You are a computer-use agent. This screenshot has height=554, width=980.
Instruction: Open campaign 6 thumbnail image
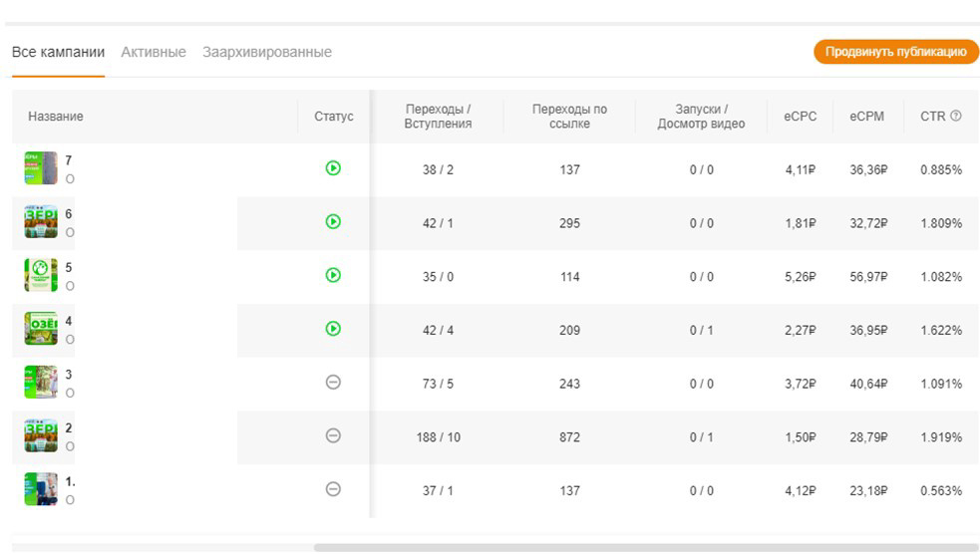pyautogui.click(x=41, y=222)
